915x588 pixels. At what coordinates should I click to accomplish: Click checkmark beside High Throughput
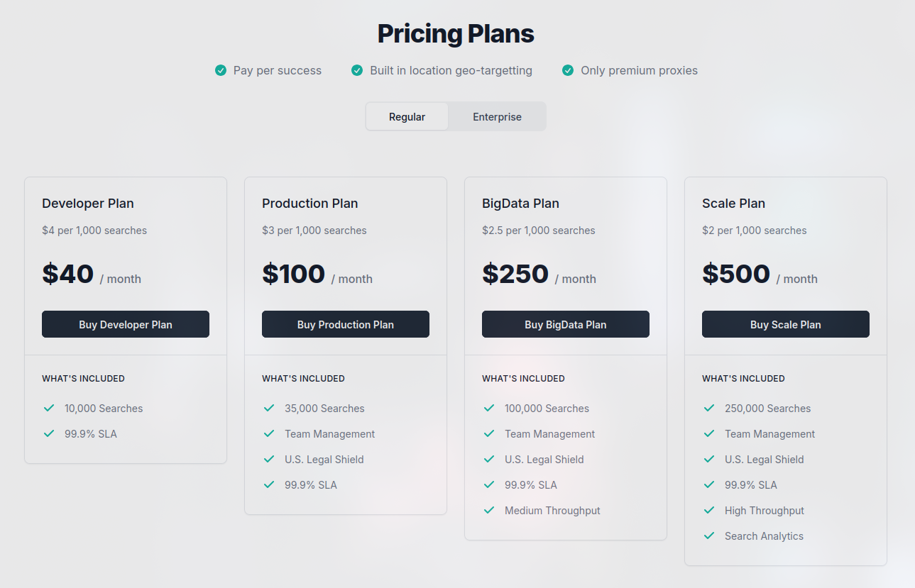click(709, 510)
